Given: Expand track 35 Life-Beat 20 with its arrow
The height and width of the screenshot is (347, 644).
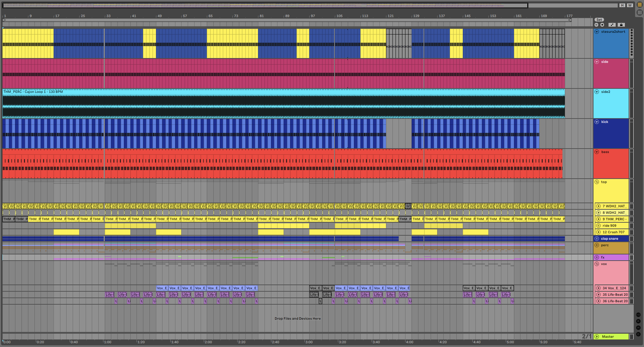Looking at the screenshot, I should 598,295.
